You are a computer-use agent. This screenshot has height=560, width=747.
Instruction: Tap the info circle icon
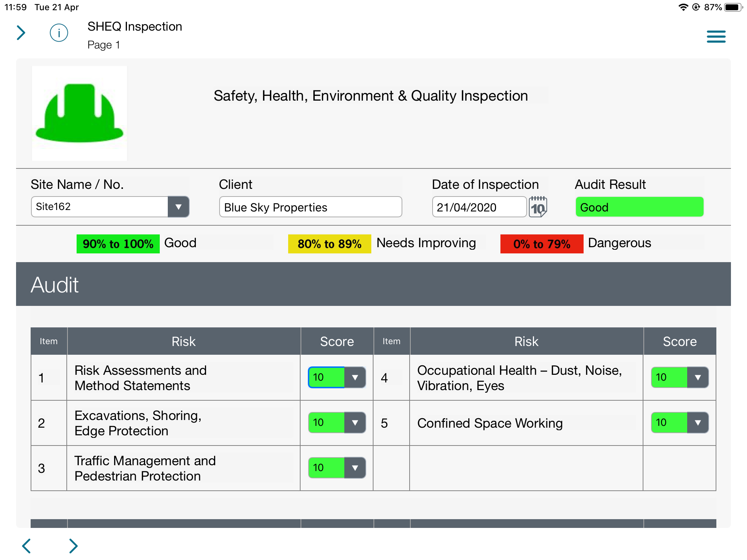click(59, 33)
